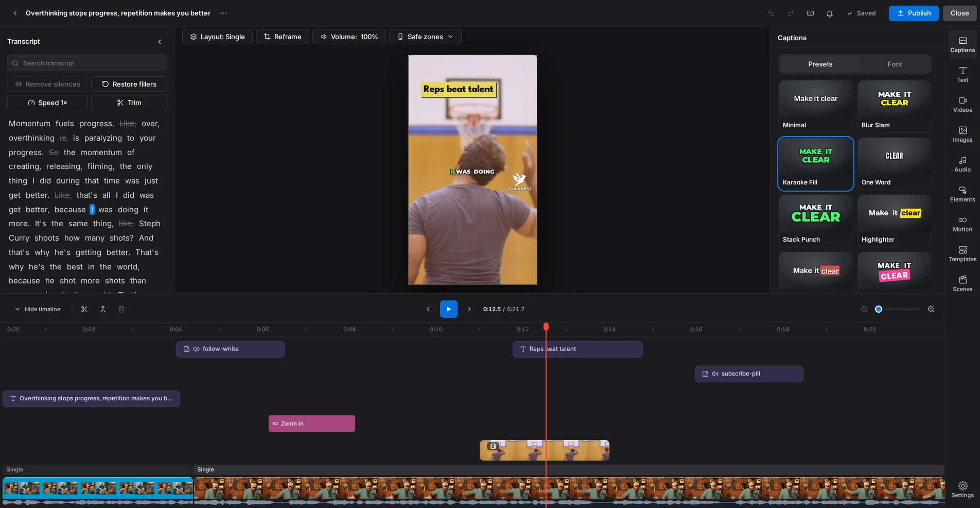
Task: Open the Volume: 100% control
Action: [x=349, y=37]
